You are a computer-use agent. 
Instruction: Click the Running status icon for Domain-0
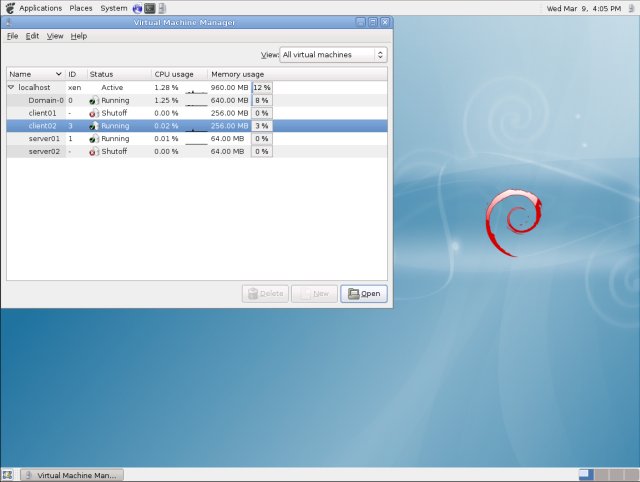click(x=94, y=100)
